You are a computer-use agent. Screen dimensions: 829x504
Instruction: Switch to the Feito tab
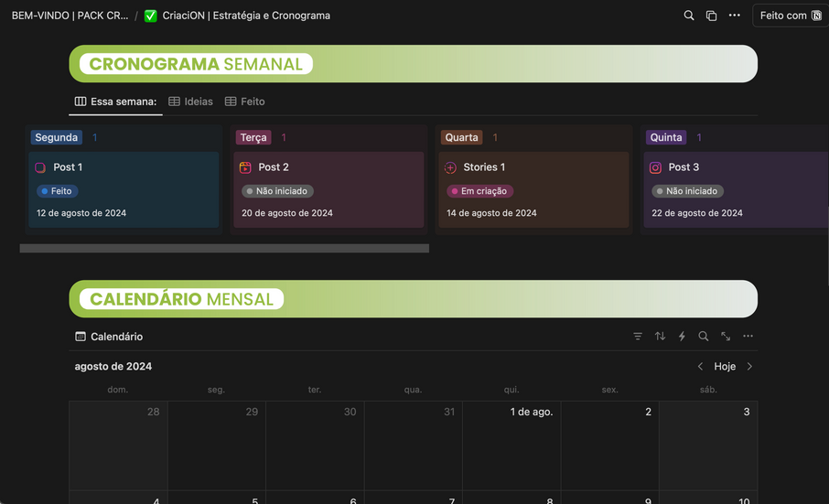245,102
